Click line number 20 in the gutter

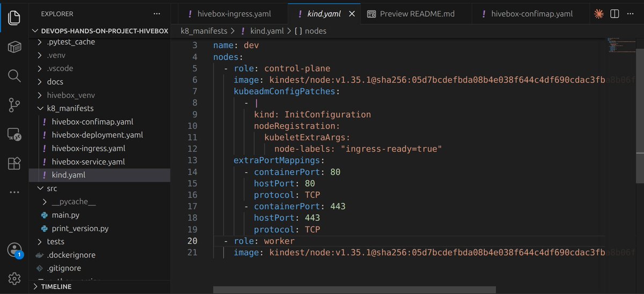(x=192, y=241)
